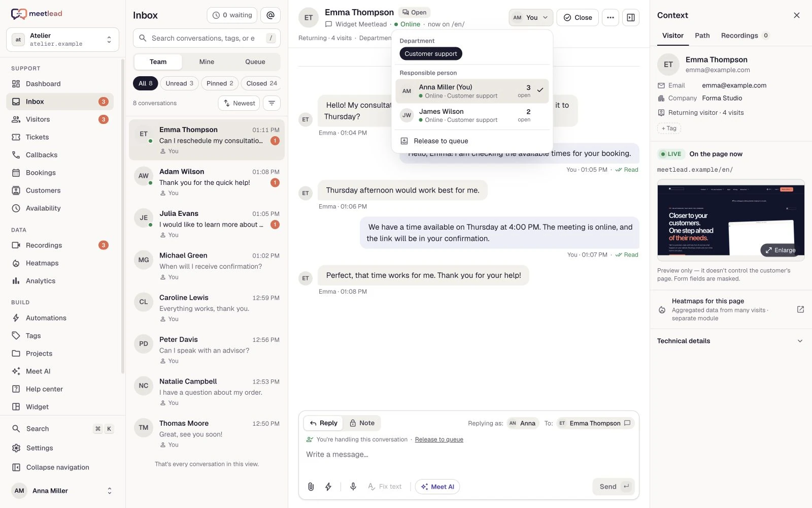This screenshot has width=812, height=508.
Task: Open the mentions (@) filter
Action: click(270, 15)
